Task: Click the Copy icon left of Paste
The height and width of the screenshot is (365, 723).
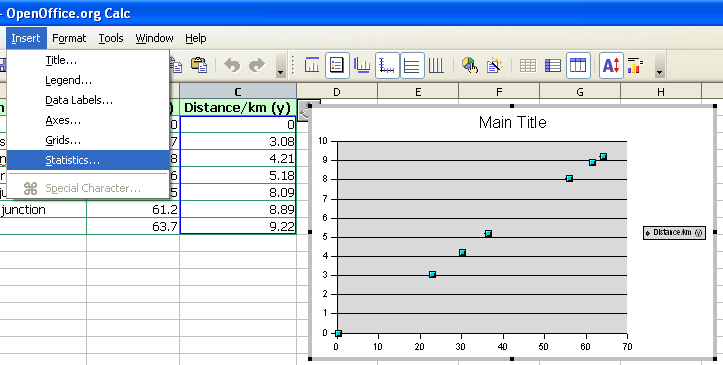Action: [x=176, y=65]
